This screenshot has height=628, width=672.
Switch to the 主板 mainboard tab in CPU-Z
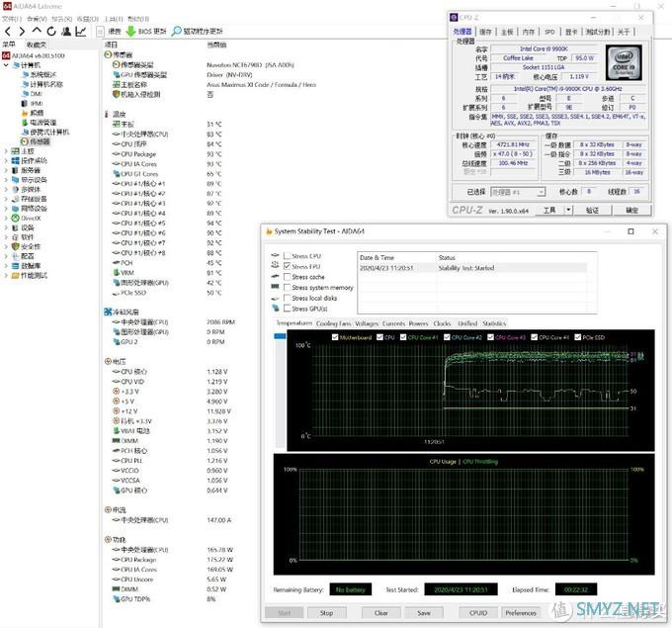point(507,32)
